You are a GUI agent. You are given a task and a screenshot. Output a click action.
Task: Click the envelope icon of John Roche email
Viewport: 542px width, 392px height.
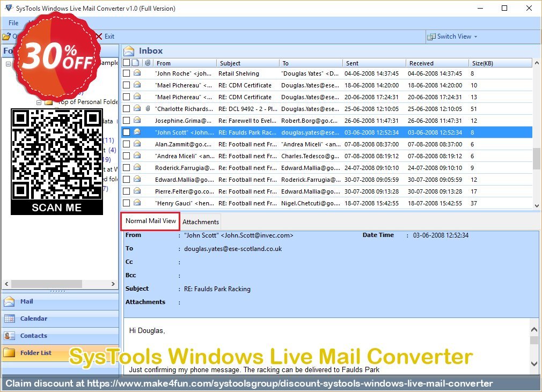coord(137,73)
